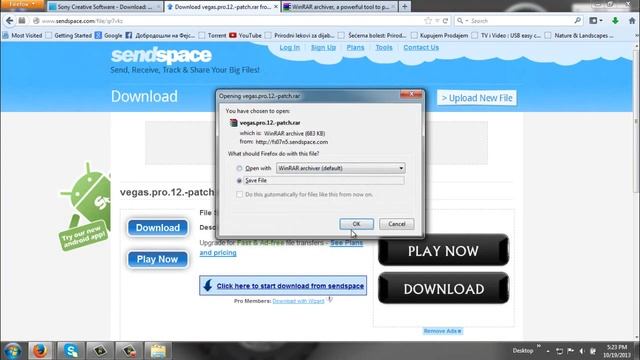Open a new tab with the plus button
The image size is (640, 360).
[404, 7]
